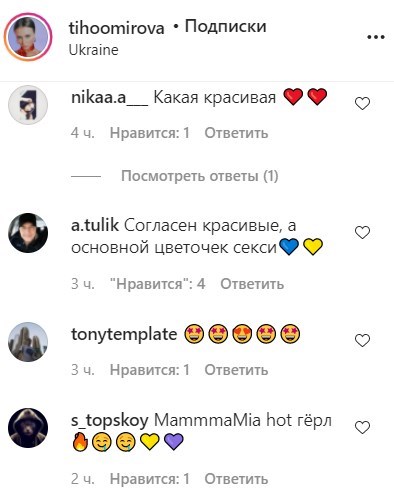View who liked a.tulik's comment "Нравится": 4

coord(158,284)
